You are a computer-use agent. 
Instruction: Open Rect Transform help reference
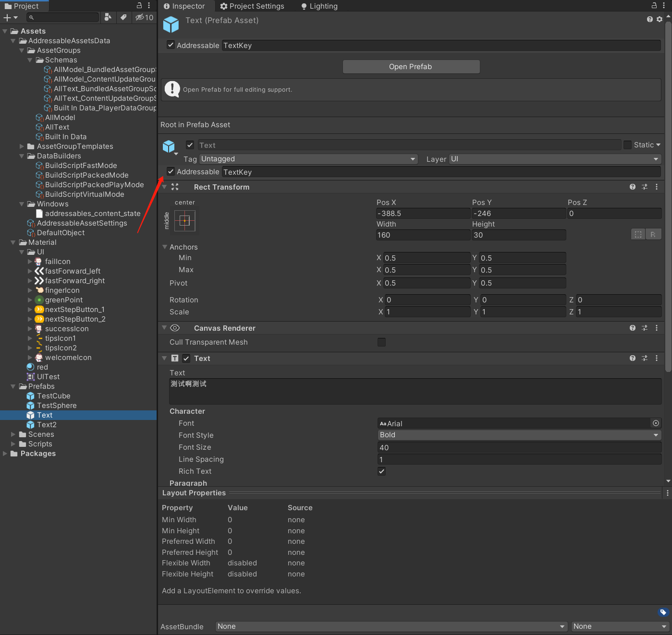point(633,187)
